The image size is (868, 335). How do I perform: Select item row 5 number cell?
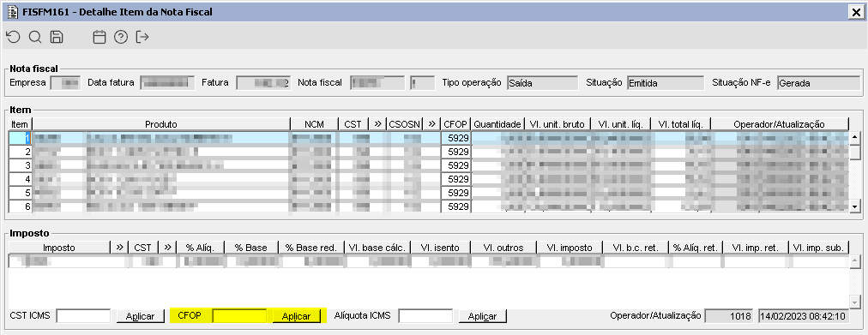[x=21, y=193]
